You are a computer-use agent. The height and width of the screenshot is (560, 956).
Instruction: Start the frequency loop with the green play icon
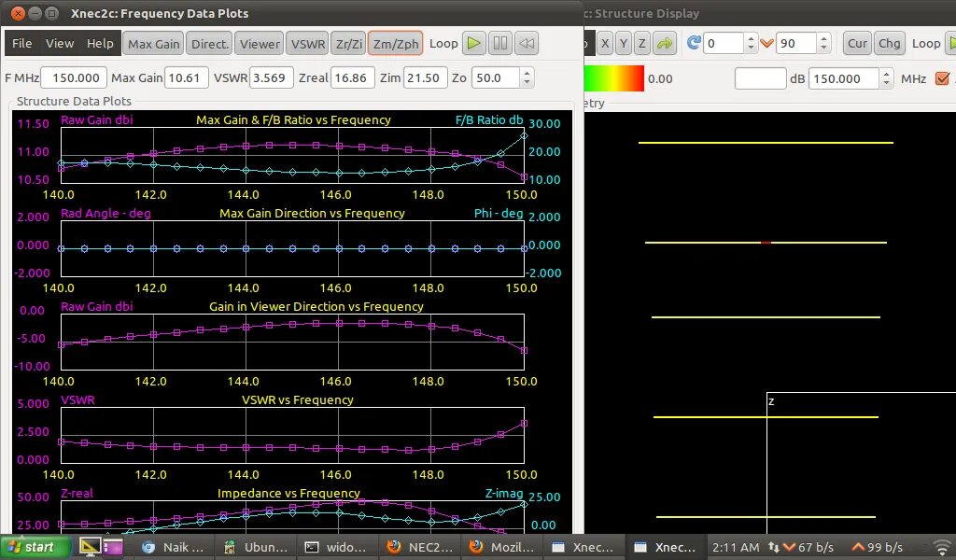473,43
